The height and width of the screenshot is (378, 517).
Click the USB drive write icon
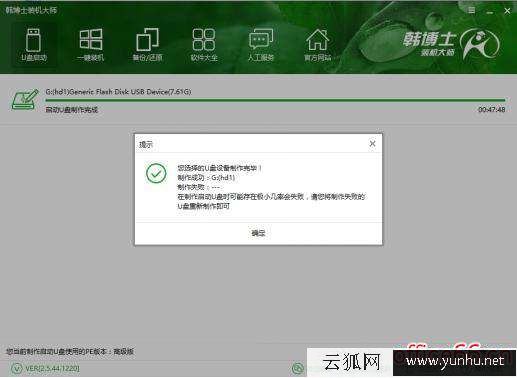click(x=25, y=99)
